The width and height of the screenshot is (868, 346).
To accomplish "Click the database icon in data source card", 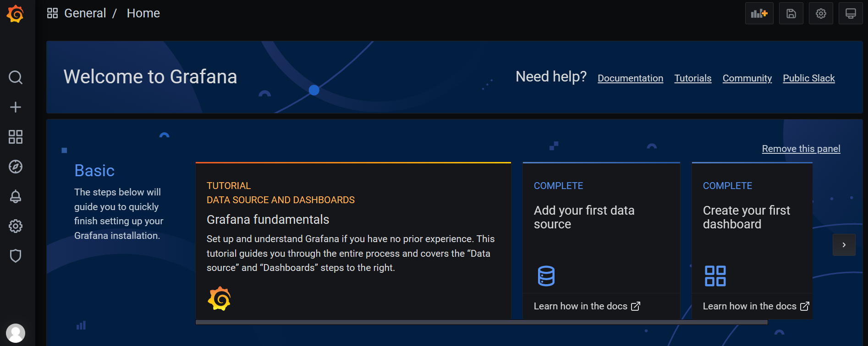I will (x=546, y=276).
